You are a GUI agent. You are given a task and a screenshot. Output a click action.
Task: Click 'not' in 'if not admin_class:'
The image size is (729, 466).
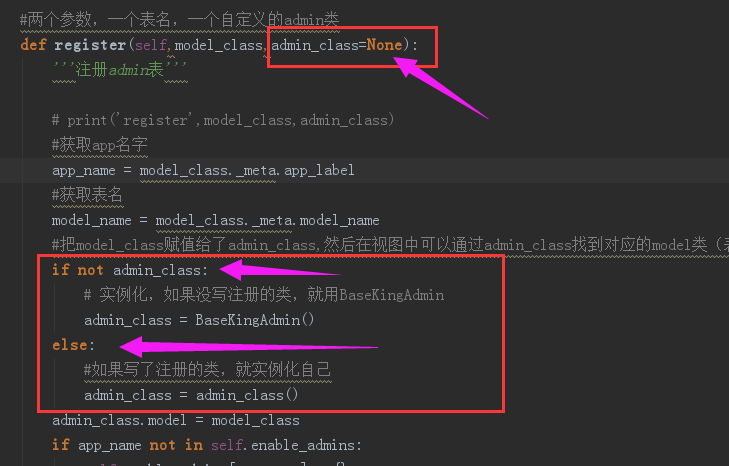click(x=90, y=270)
